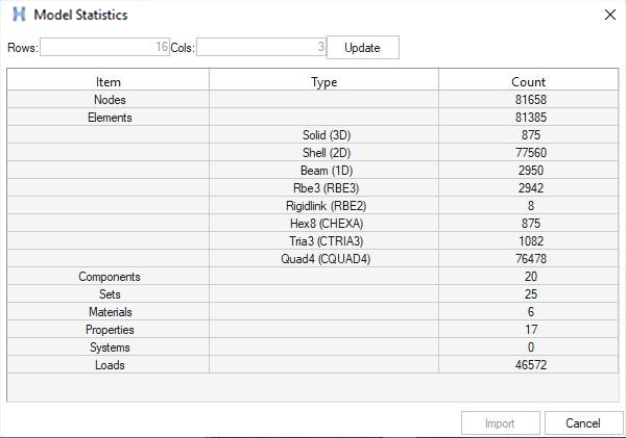Click the Loads count value 46572
Image resolution: width=626 pixels, height=438 pixels.
coord(528,365)
